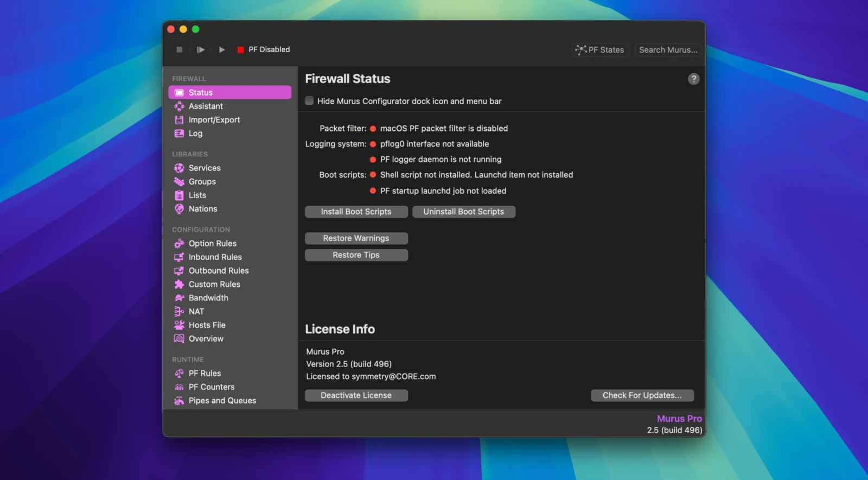The height and width of the screenshot is (480, 868).
Task: Open the Log sidebar item
Action: (x=195, y=134)
